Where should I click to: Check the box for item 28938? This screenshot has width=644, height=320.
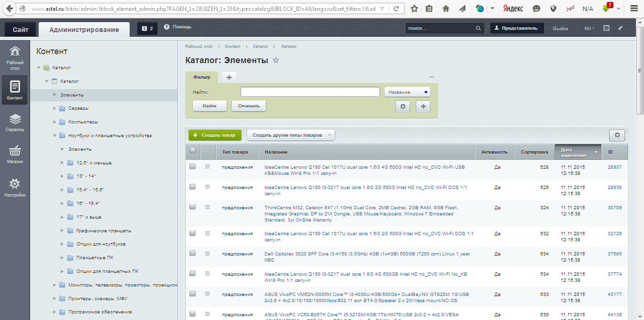pos(192,187)
